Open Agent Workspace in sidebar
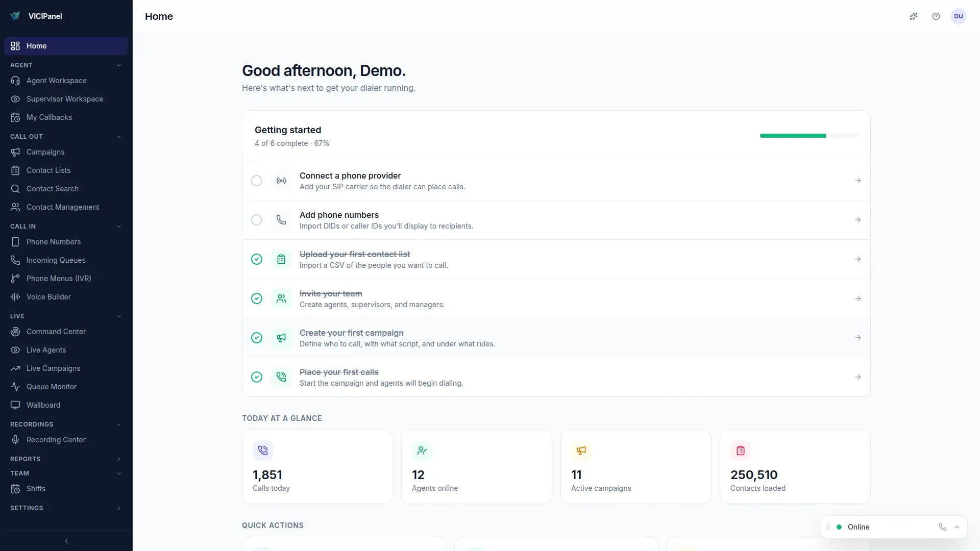 [56, 81]
